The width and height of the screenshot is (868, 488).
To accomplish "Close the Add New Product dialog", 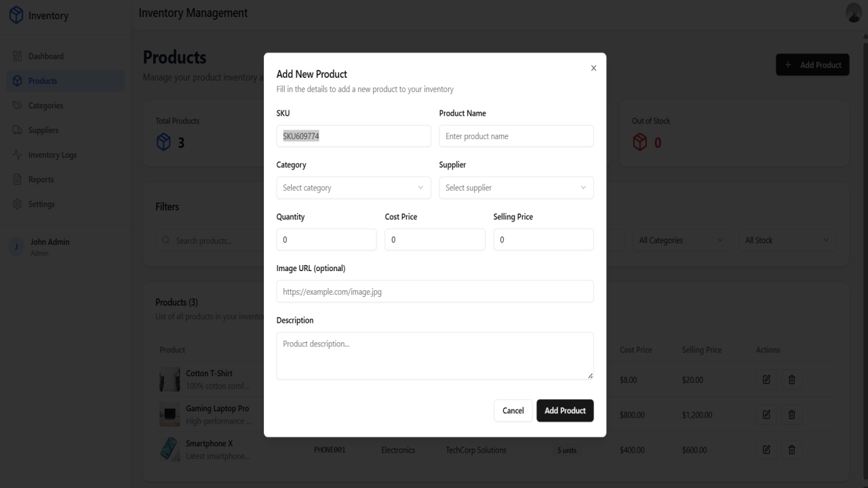I will pos(593,68).
